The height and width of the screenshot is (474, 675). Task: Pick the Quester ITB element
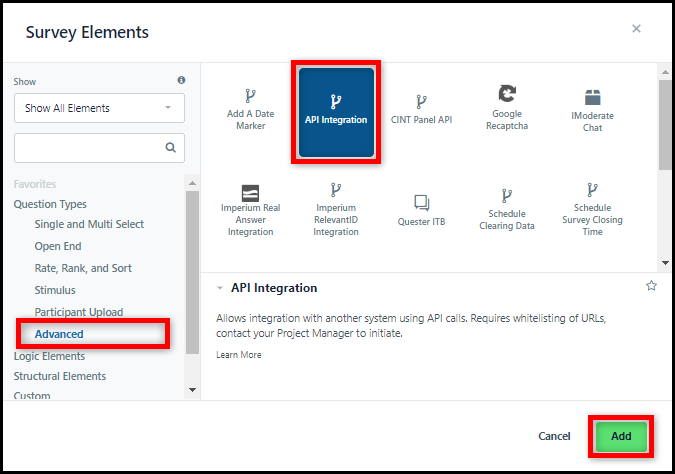(x=421, y=211)
